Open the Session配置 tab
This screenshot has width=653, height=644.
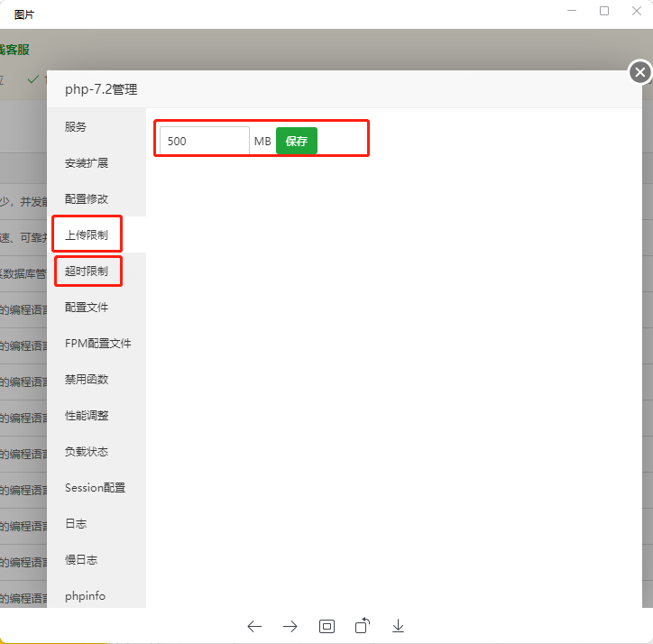point(95,488)
